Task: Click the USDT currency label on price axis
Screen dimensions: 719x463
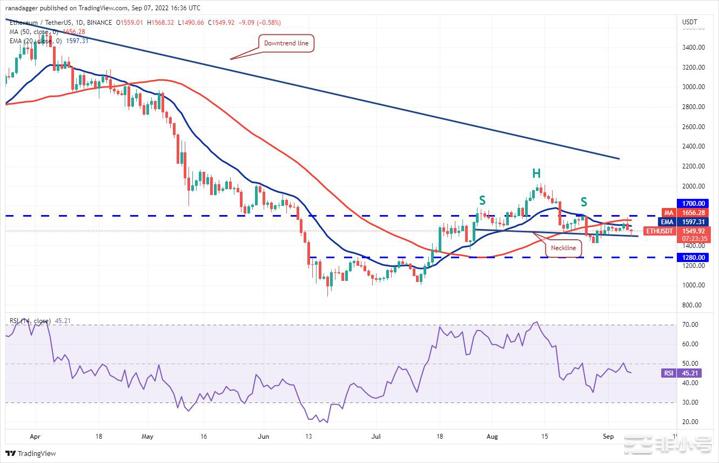Action: coord(688,21)
